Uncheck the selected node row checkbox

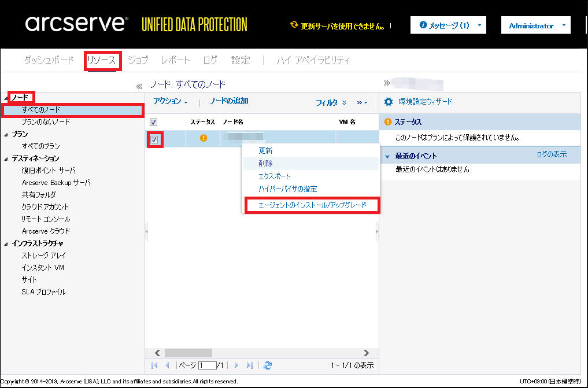154,140
